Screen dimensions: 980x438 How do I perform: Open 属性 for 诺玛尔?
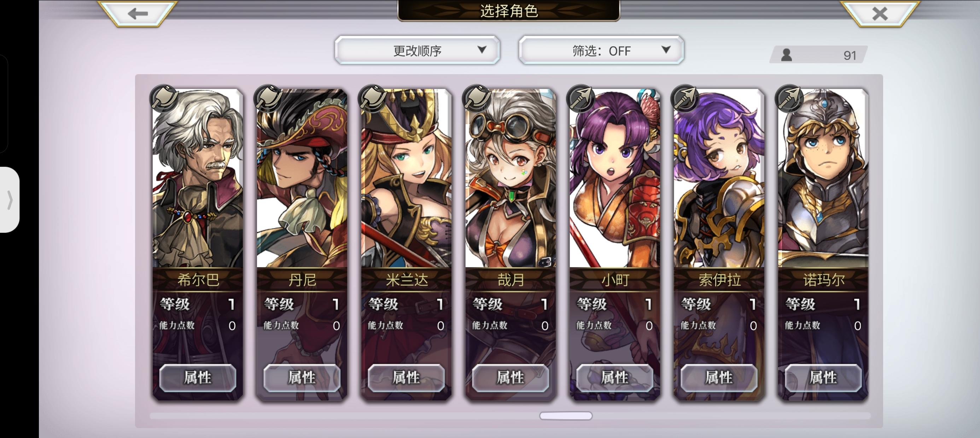(x=823, y=378)
